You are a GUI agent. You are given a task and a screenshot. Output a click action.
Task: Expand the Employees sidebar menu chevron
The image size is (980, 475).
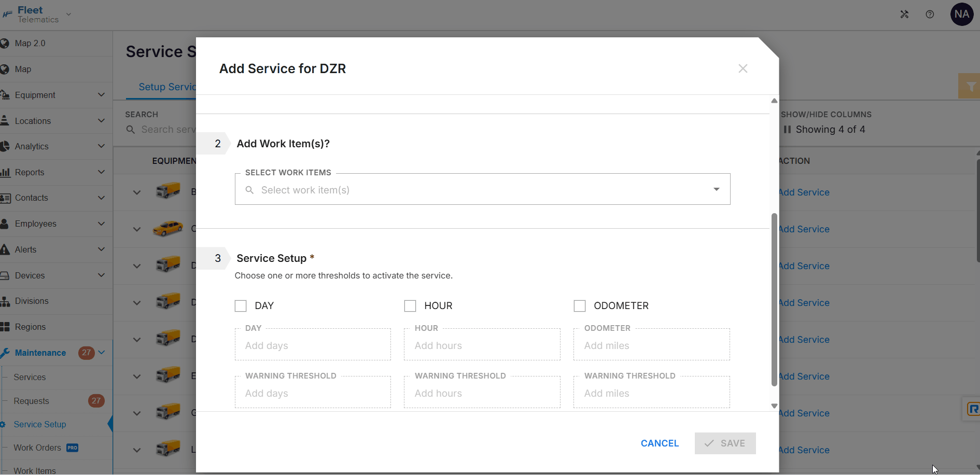(101, 223)
